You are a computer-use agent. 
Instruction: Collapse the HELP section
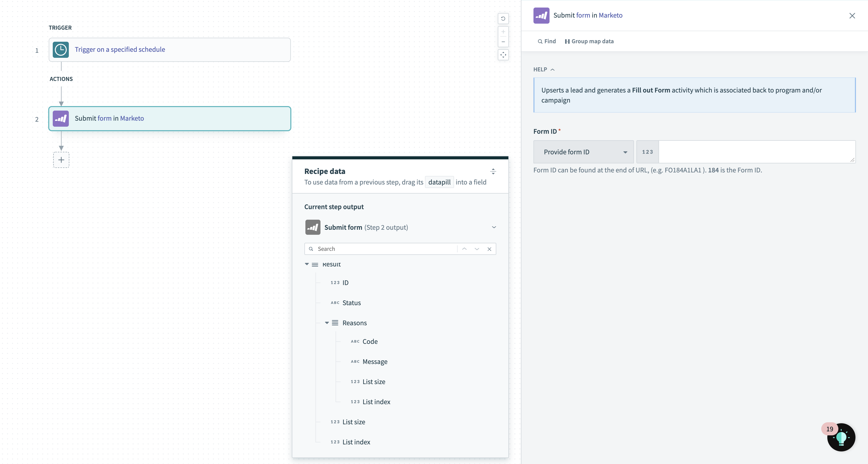553,69
